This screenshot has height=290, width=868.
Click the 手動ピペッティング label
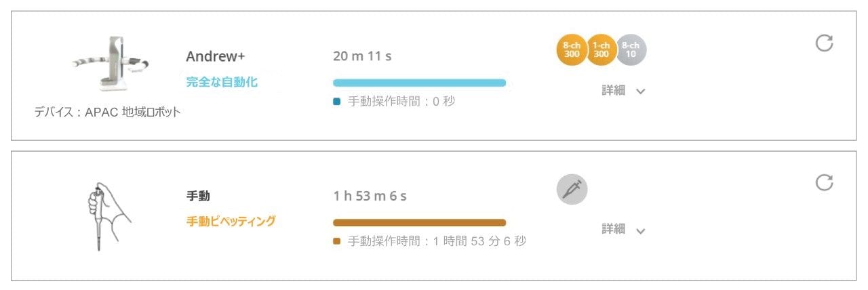(x=231, y=221)
